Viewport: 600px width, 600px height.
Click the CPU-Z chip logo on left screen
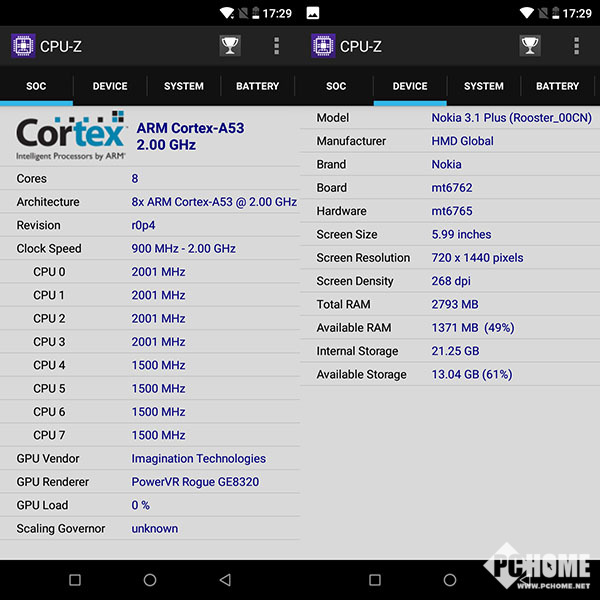pos(22,46)
